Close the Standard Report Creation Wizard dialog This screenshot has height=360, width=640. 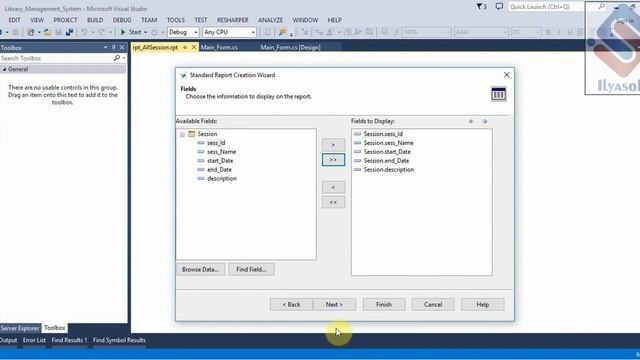(507, 75)
